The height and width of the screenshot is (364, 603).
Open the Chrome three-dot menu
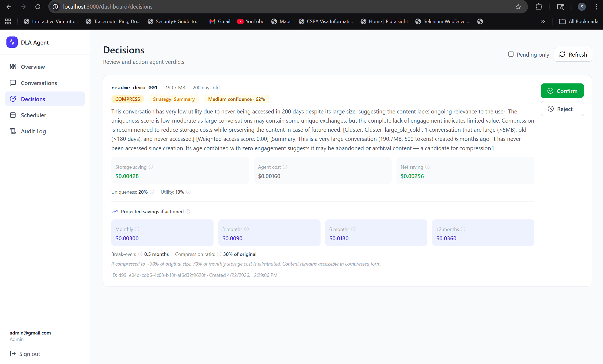click(596, 7)
